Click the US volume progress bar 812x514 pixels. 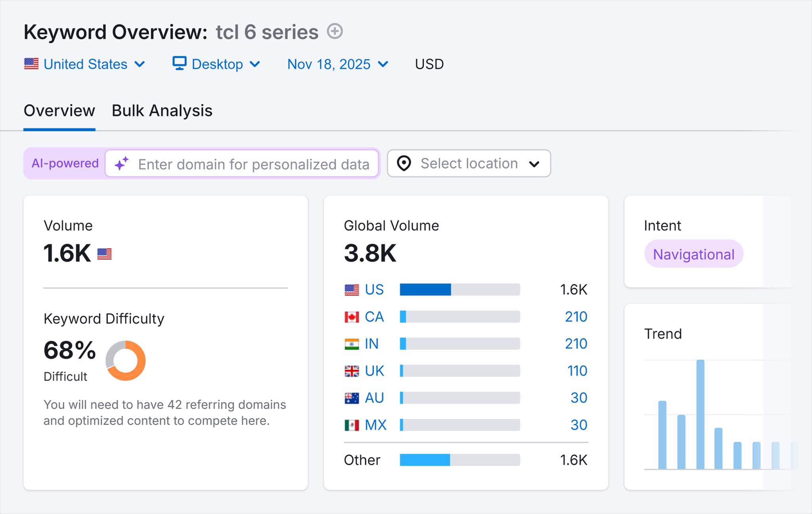460,290
